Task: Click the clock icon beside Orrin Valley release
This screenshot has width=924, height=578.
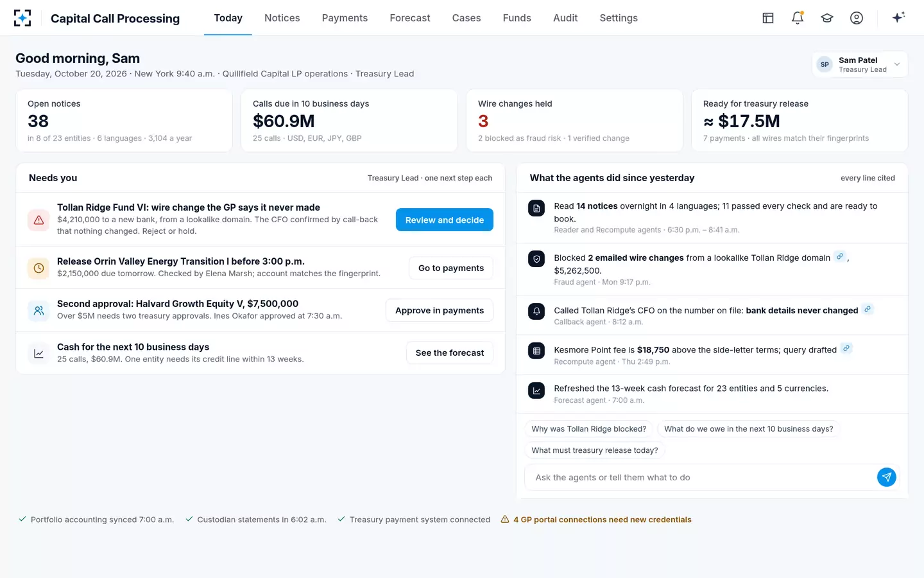Action: [x=39, y=268]
